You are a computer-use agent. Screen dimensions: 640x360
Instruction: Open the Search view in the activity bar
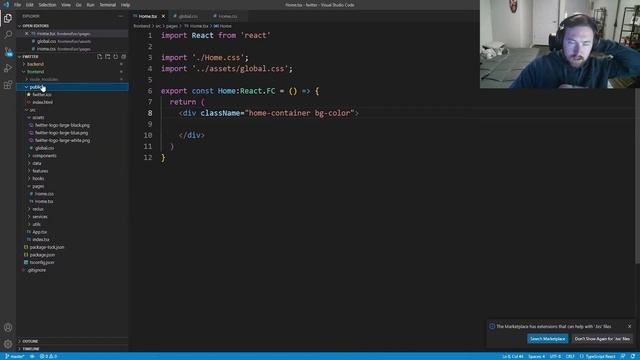coord(8,35)
